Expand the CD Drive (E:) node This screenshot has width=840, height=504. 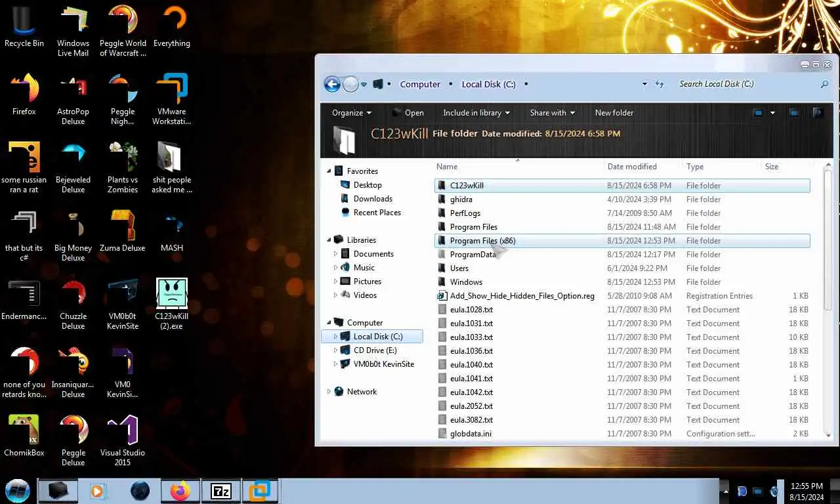coord(335,350)
